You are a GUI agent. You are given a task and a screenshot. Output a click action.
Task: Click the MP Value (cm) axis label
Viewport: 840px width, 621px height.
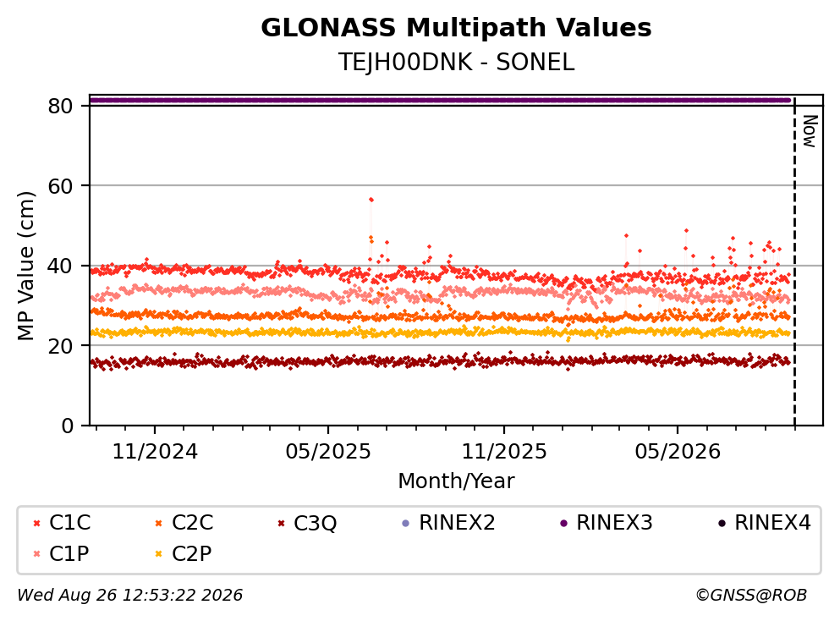coord(25,266)
